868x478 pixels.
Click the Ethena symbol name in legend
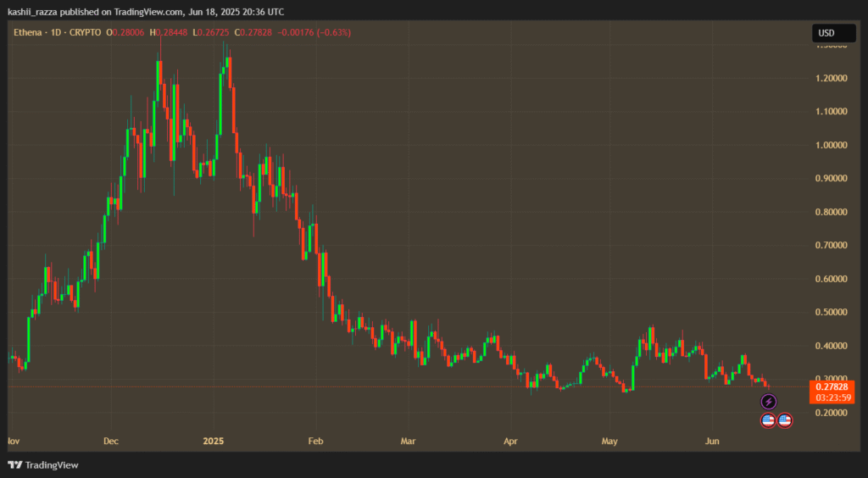(x=28, y=33)
